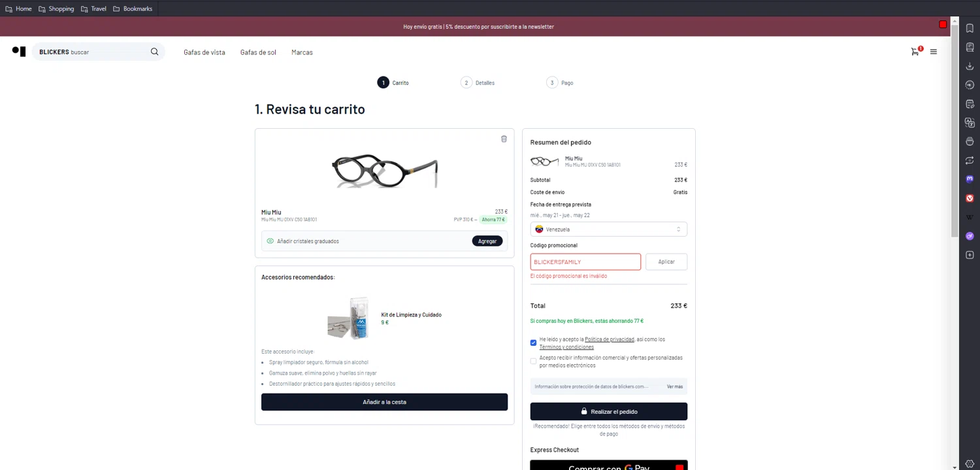The width and height of the screenshot is (980, 470).
Task: Click Añadir a la cesta button
Action: (384, 402)
